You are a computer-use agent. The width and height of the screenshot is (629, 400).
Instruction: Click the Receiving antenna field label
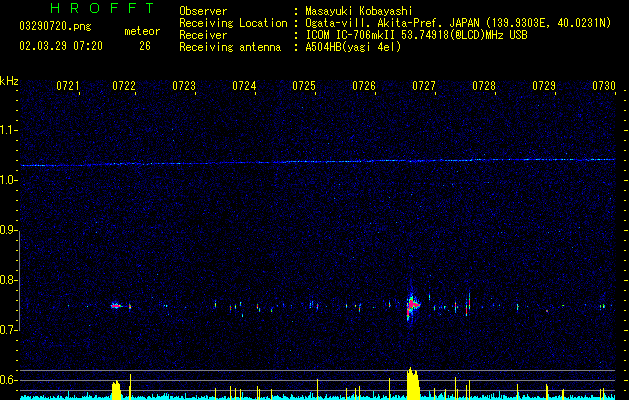[230, 47]
